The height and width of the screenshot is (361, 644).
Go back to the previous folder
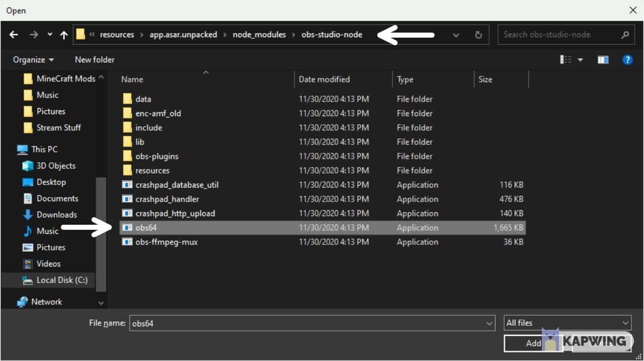14,35
